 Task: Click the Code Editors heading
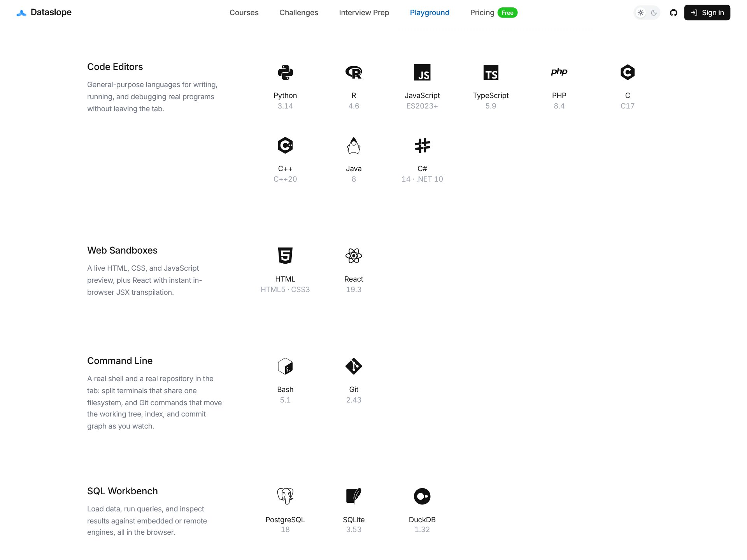click(x=115, y=67)
